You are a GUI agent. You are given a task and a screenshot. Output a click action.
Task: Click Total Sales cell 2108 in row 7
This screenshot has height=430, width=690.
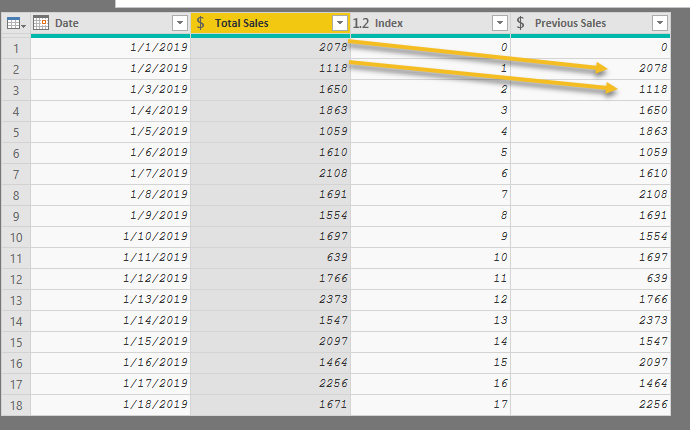(271, 174)
